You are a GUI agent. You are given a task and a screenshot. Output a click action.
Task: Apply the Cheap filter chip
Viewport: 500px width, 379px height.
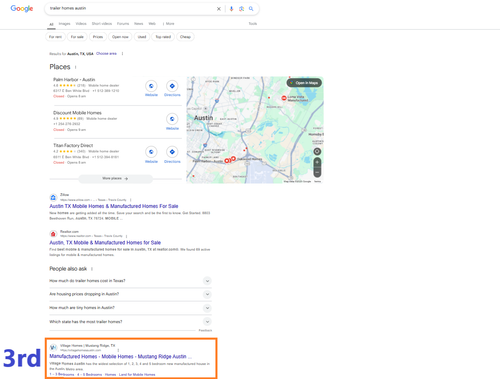coord(185,37)
